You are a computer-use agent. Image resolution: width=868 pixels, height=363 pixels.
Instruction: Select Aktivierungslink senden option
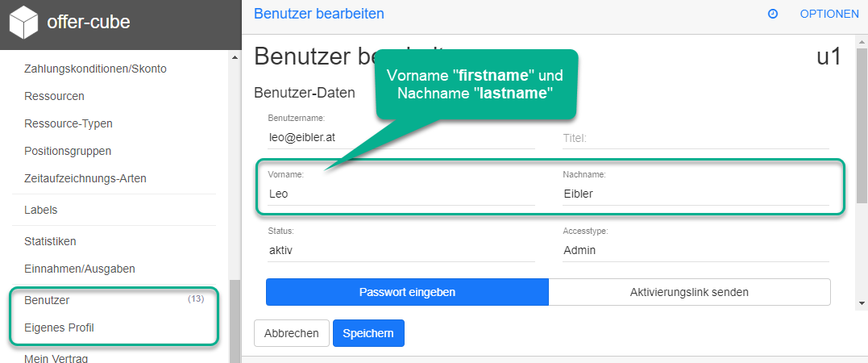click(x=689, y=292)
